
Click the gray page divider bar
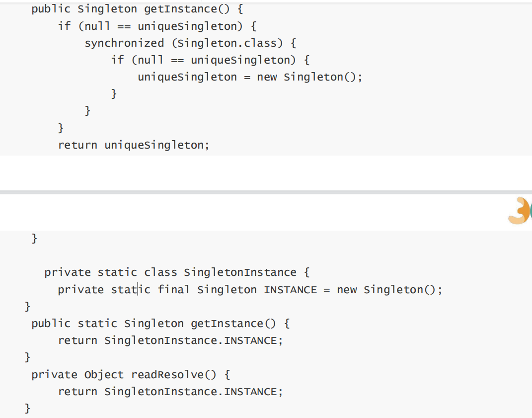(266, 192)
